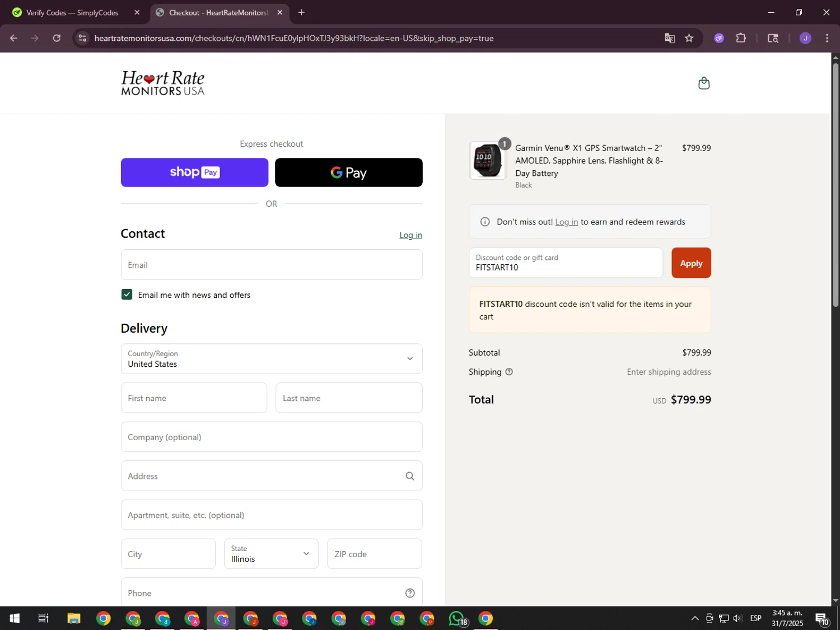Click the help icon next to Shipping

click(509, 372)
